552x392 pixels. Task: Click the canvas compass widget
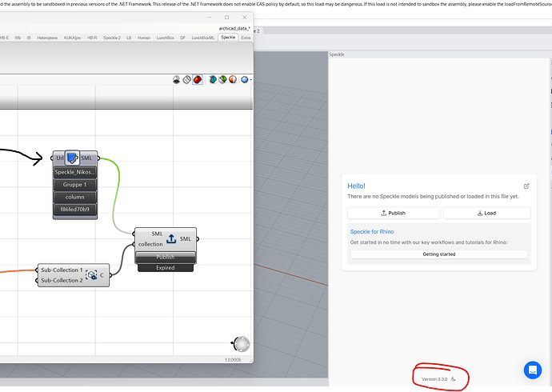(241, 344)
